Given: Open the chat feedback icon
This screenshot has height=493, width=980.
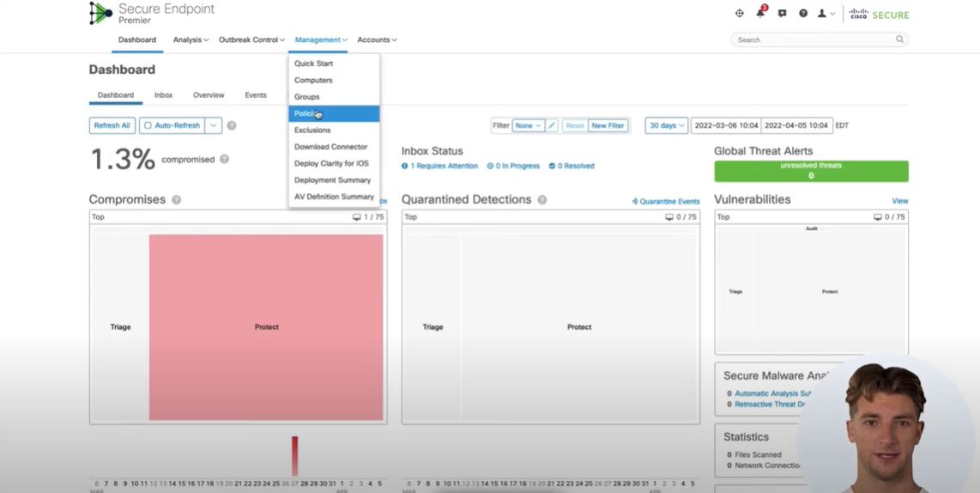Looking at the screenshot, I should coord(782,13).
